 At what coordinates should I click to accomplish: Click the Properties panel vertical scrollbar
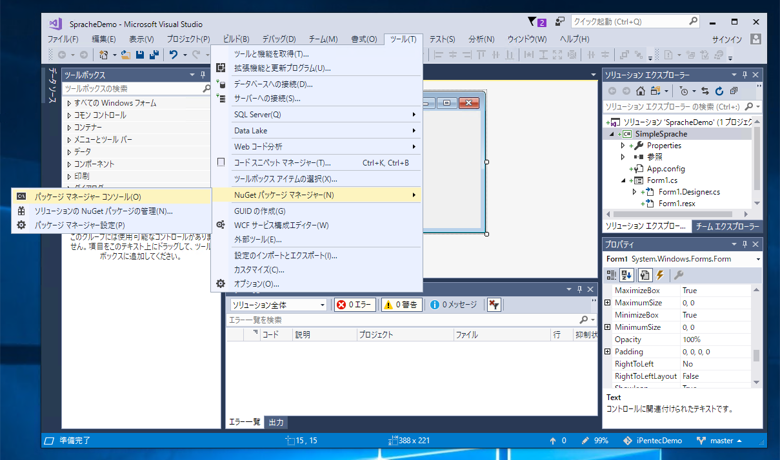(756, 336)
